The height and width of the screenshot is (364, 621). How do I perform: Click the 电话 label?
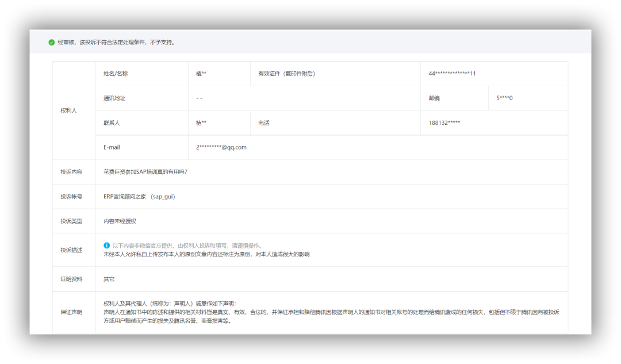(264, 123)
